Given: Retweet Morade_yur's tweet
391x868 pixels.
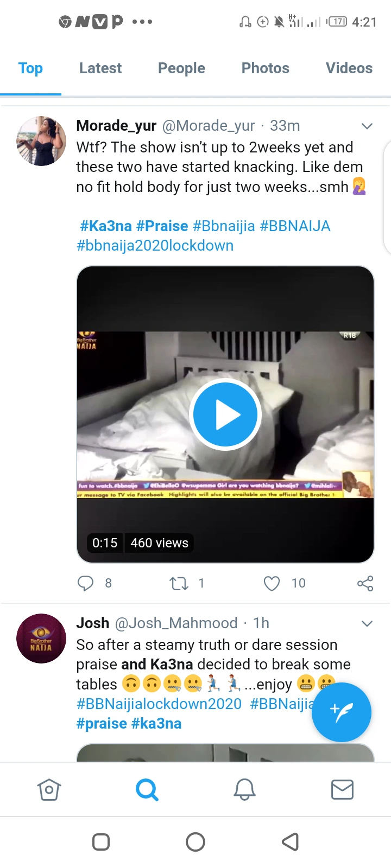Looking at the screenshot, I should pos(179,583).
